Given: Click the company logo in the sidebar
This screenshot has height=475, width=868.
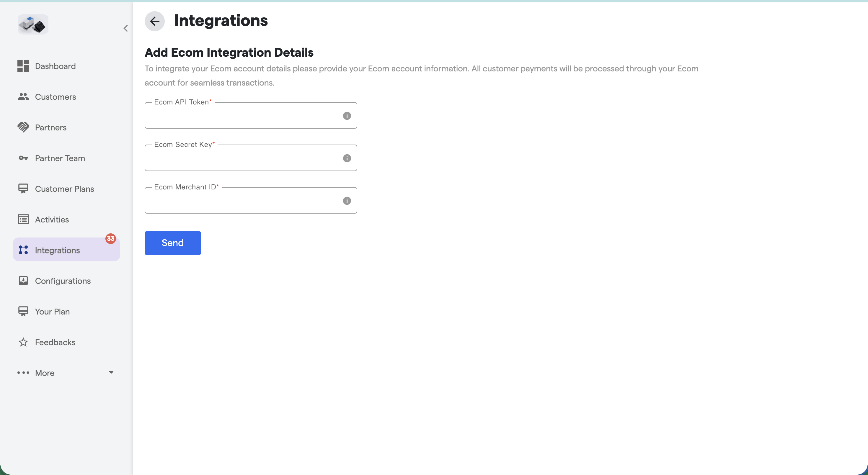Looking at the screenshot, I should tap(33, 24).
